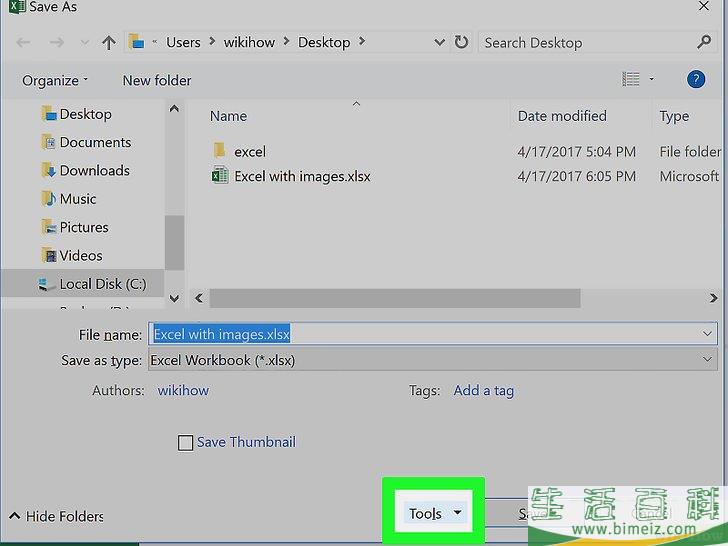Expand the address path history dropdown arrow
The width and height of the screenshot is (728, 546).
[439, 42]
